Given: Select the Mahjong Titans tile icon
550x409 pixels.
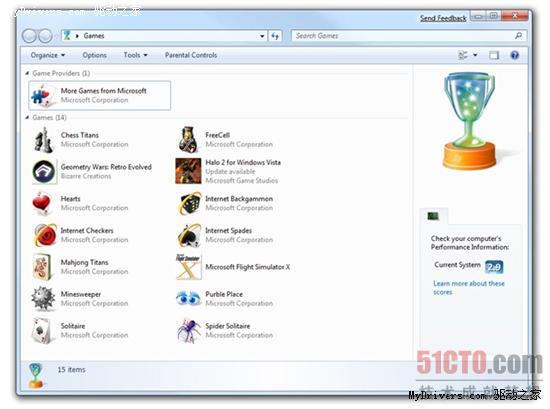Looking at the screenshot, I should 43,267.
